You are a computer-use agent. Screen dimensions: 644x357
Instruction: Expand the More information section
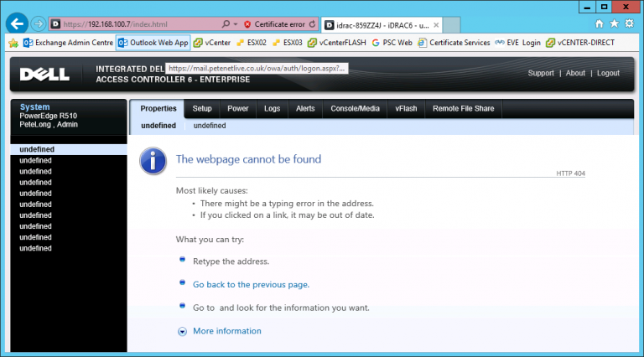182,332
